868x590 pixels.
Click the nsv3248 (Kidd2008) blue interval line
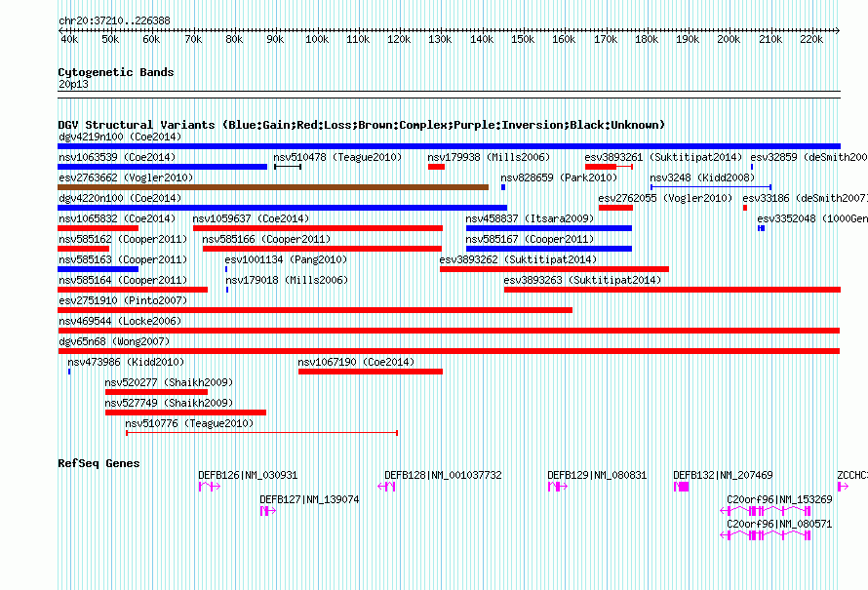point(711,187)
